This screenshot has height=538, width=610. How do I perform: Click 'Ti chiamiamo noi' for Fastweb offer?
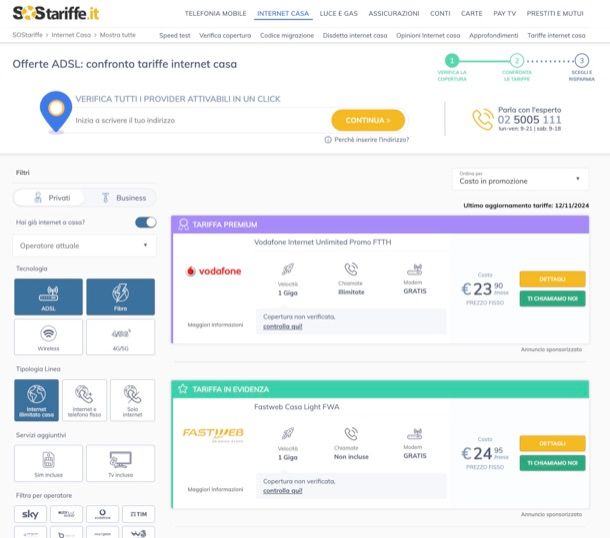[552, 463]
